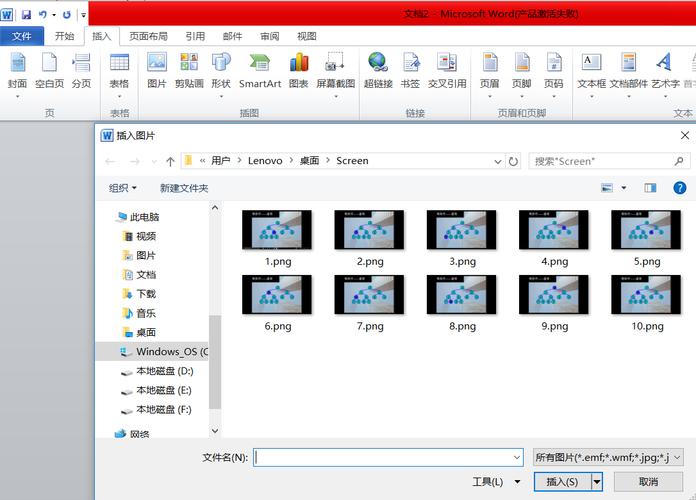This screenshot has height=500, width=696.
Task: Go back in folder history
Action: [x=110, y=161]
